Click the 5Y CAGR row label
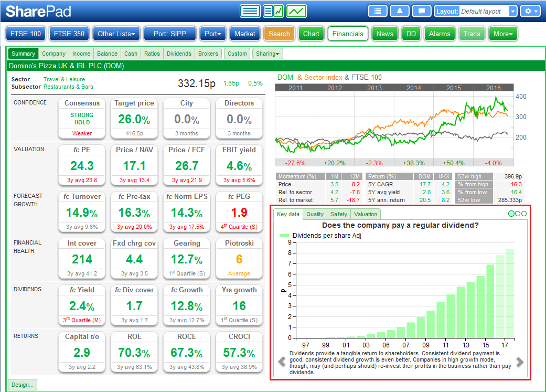Image resolution: width=546 pixels, height=392 pixels. 381,184
